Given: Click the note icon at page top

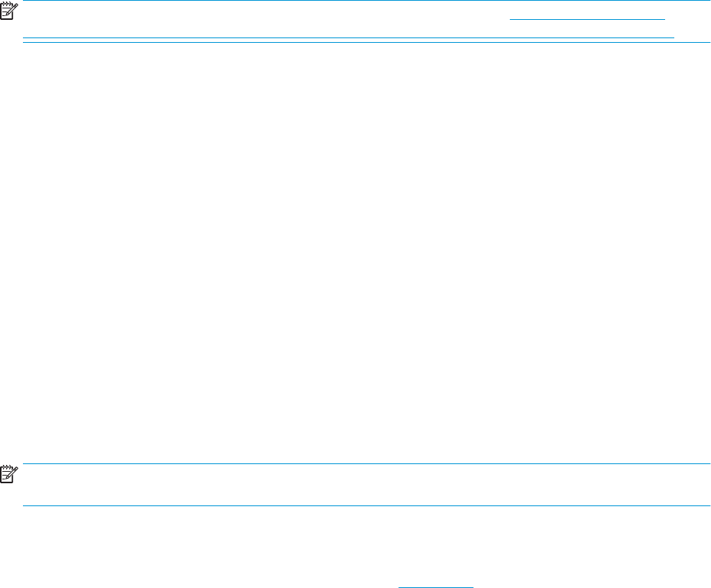Looking at the screenshot, I should coord(8,11).
